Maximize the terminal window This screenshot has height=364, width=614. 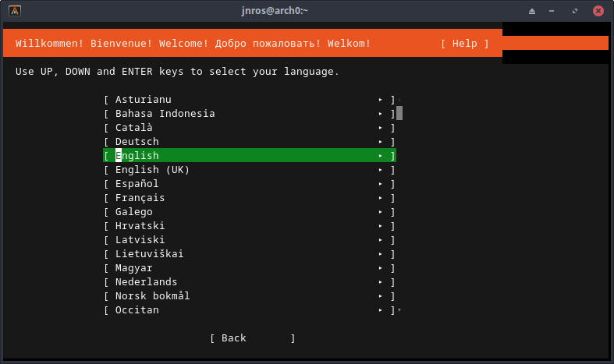(575, 11)
